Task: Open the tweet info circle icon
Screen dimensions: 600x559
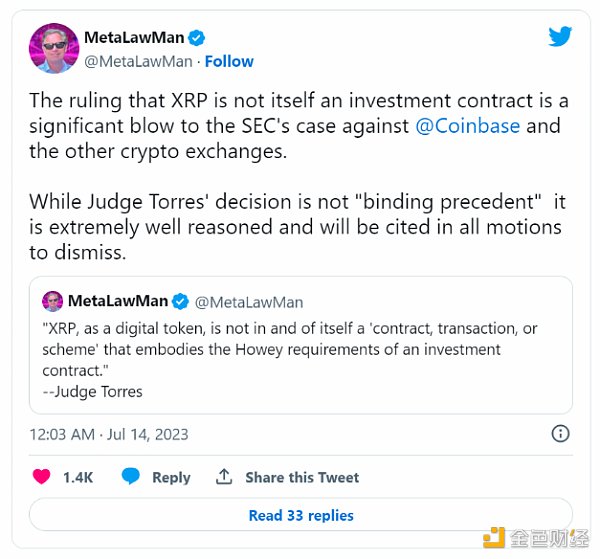Action: pyautogui.click(x=560, y=434)
